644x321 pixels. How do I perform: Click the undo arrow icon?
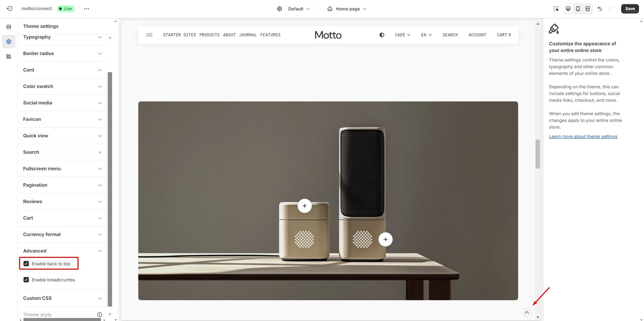tap(600, 9)
